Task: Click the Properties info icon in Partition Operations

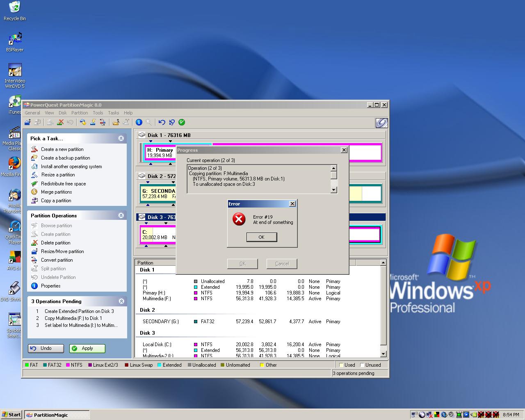Action: point(34,286)
